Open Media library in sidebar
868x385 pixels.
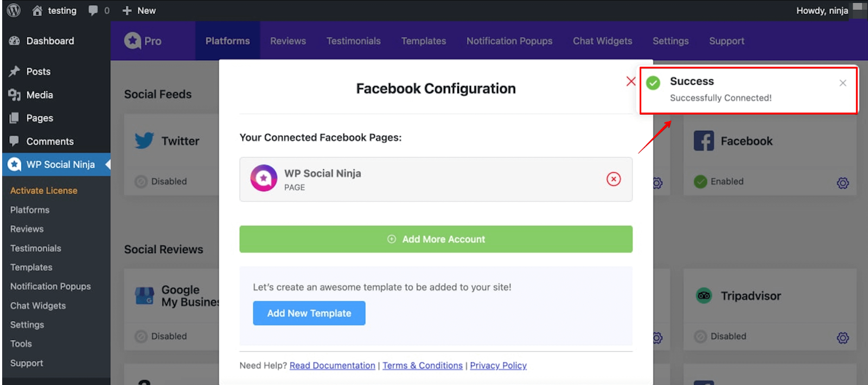(40, 94)
